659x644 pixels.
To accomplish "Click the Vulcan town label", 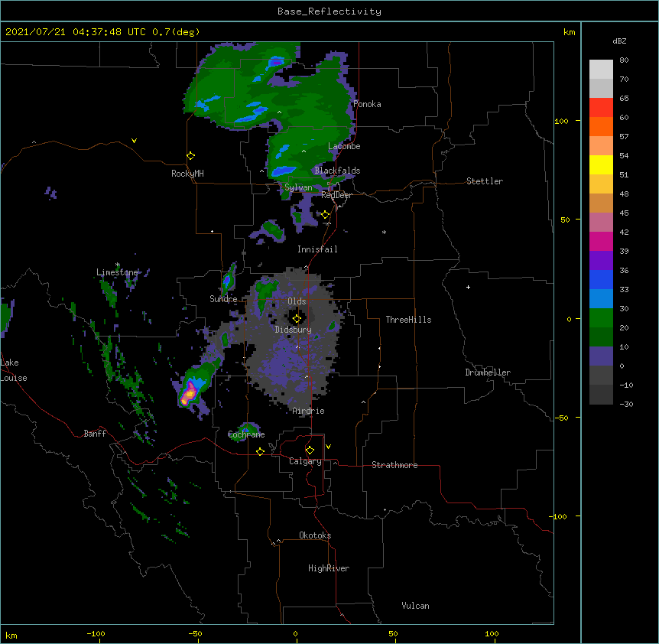I will pos(415,606).
